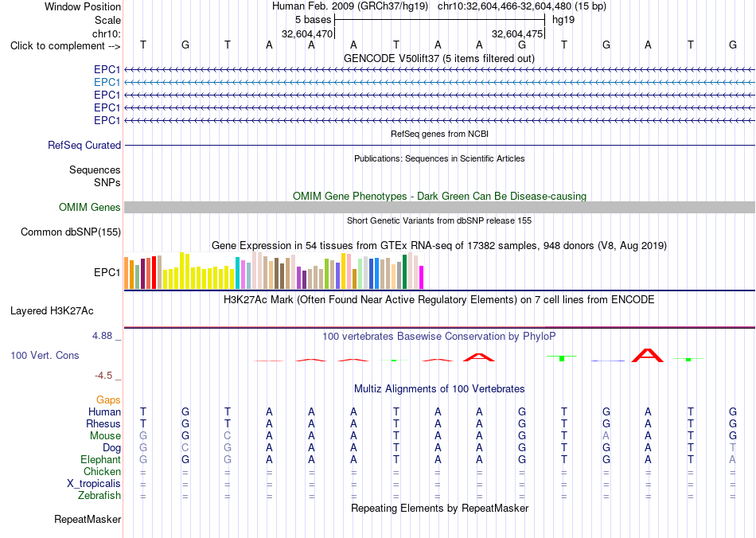Select the Rhesus alignment row label
Screen dimensions: 756x538
103,423
